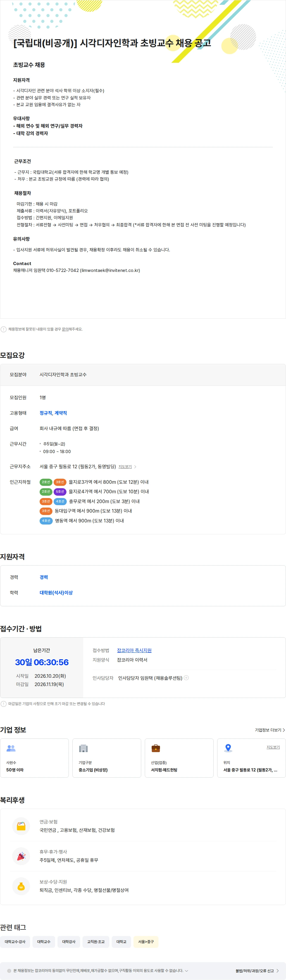Click the info icon beside 채용정보에 잘못된 내용

pyautogui.click(x=4, y=329)
